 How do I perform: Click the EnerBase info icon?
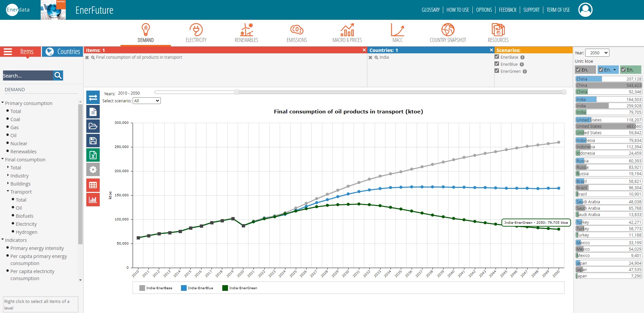522,57
